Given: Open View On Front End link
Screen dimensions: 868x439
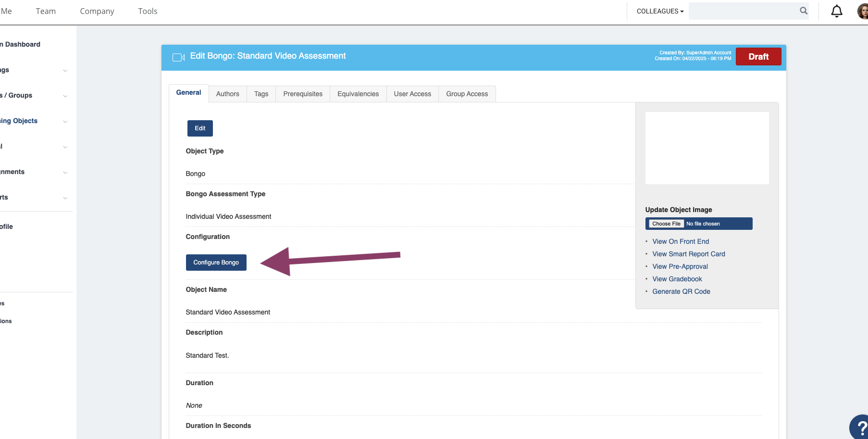Looking at the screenshot, I should pos(681,241).
